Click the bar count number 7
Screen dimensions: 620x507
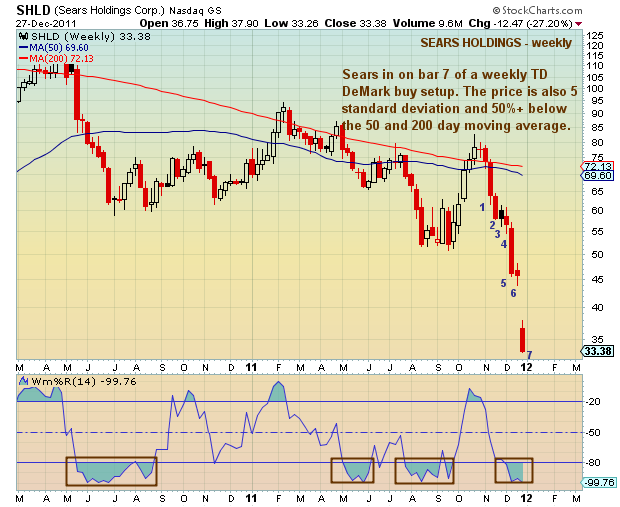click(x=529, y=355)
